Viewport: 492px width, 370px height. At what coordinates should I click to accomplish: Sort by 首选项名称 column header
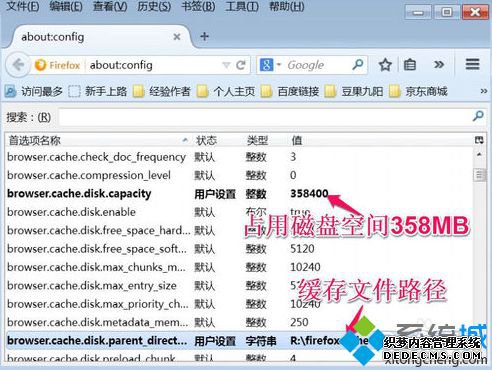click(x=98, y=140)
